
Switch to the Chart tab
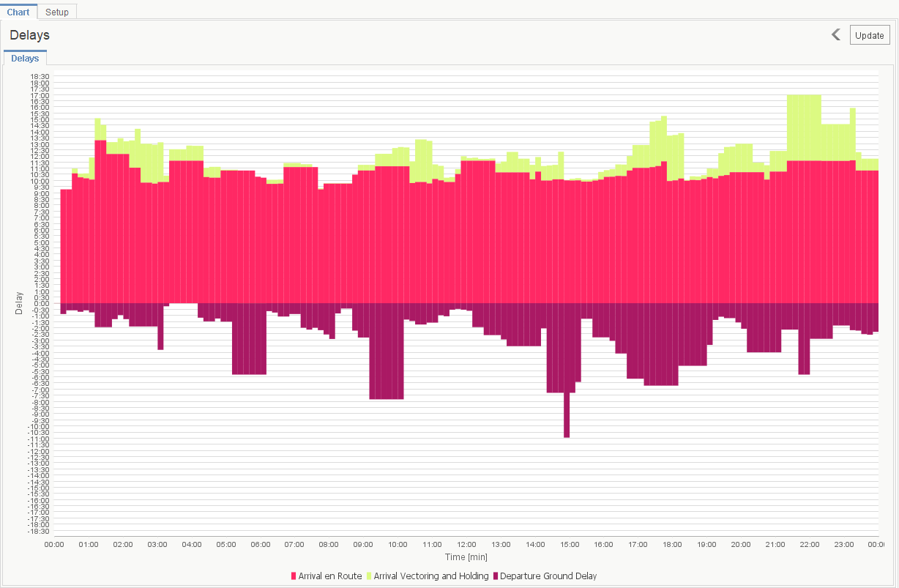tap(18, 12)
